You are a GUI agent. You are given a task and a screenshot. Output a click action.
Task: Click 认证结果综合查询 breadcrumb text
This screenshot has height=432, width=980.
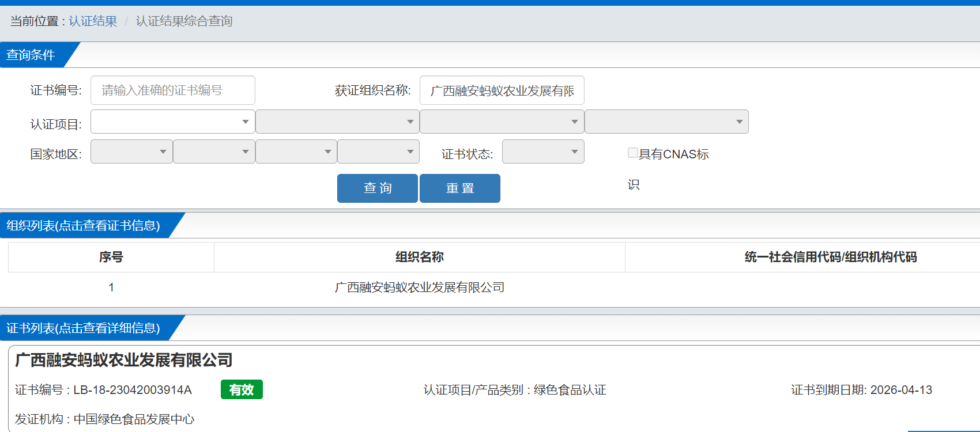184,21
